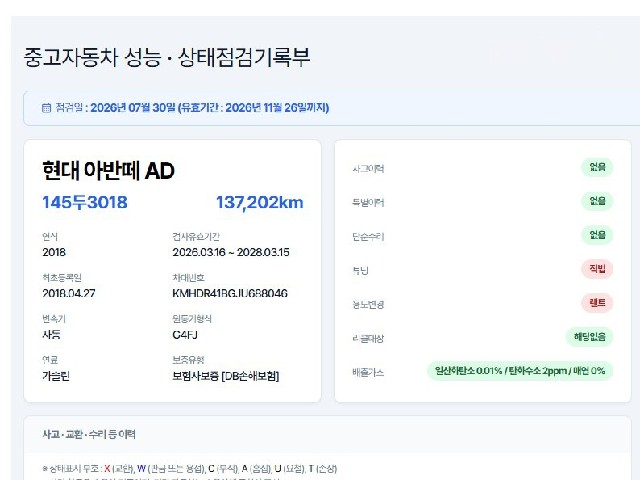Click the 연식 field label
The width and height of the screenshot is (640, 480).
tap(50, 237)
